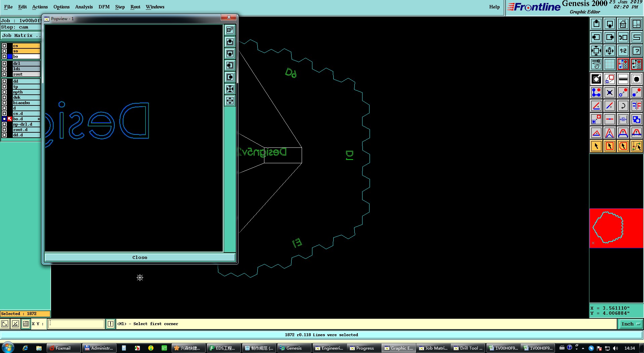This screenshot has width=644, height=353.
Task: Toggle the bo layer checkbox
Action: coord(4,56)
